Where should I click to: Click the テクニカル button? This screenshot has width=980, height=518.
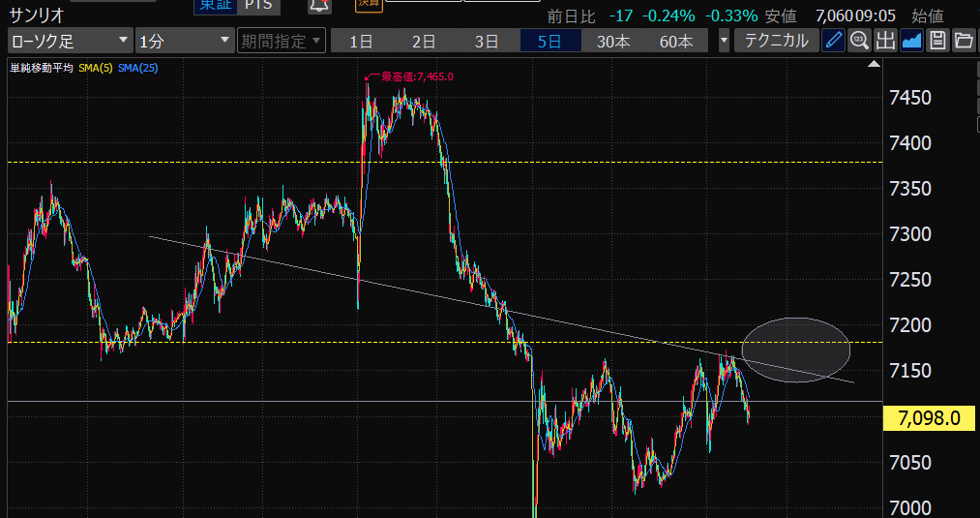tap(776, 41)
